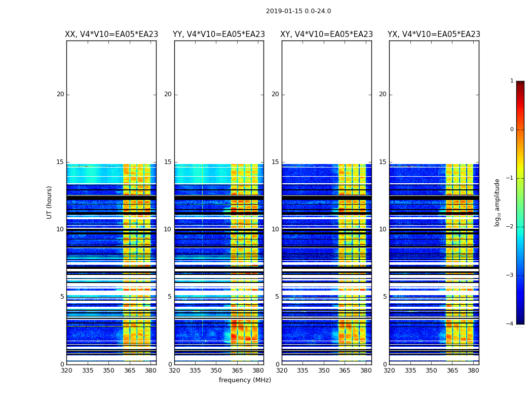Click the figure title "2019-01-15 0.0-24.0"
The width and height of the screenshot is (532, 405).
[x=298, y=11]
